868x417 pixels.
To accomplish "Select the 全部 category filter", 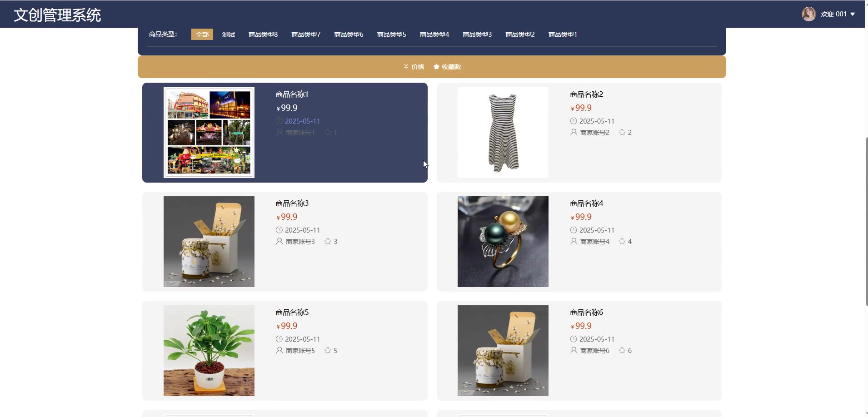I will tap(202, 35).
